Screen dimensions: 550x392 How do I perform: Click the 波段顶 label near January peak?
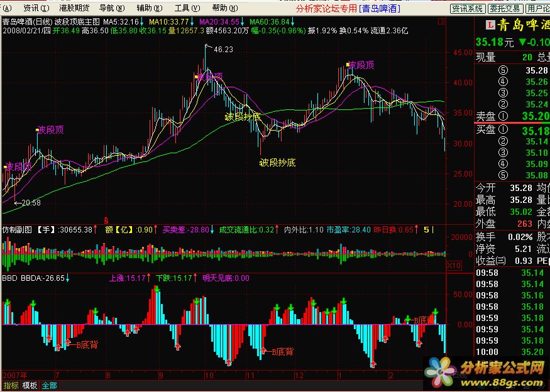click(361, 65)
